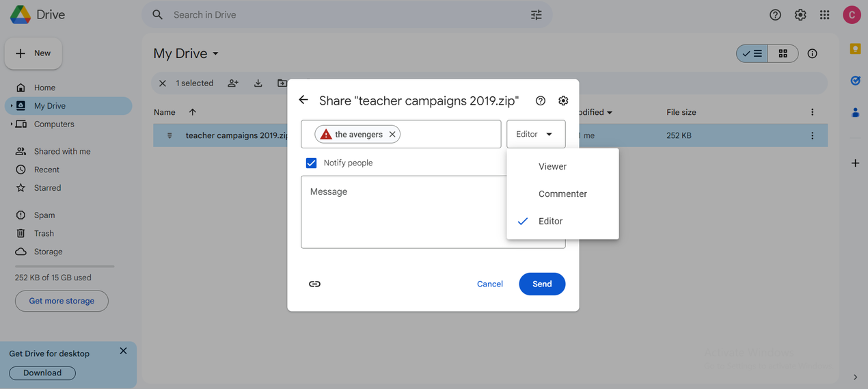This screenshot has width=868, height=389.
Task: Close the Get Drive for desktop banner
Action: [x=123, y=351]
